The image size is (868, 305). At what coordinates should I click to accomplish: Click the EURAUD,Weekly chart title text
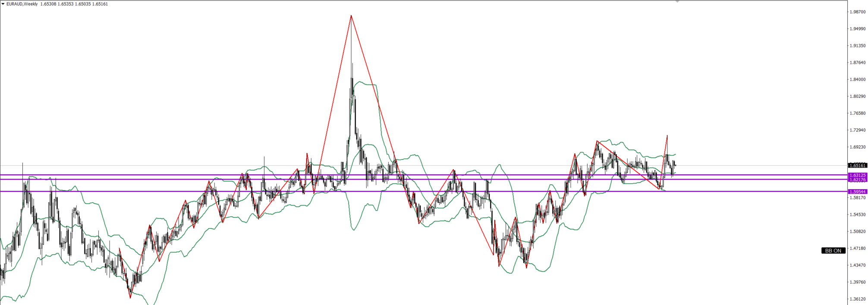tap(22, 4)
